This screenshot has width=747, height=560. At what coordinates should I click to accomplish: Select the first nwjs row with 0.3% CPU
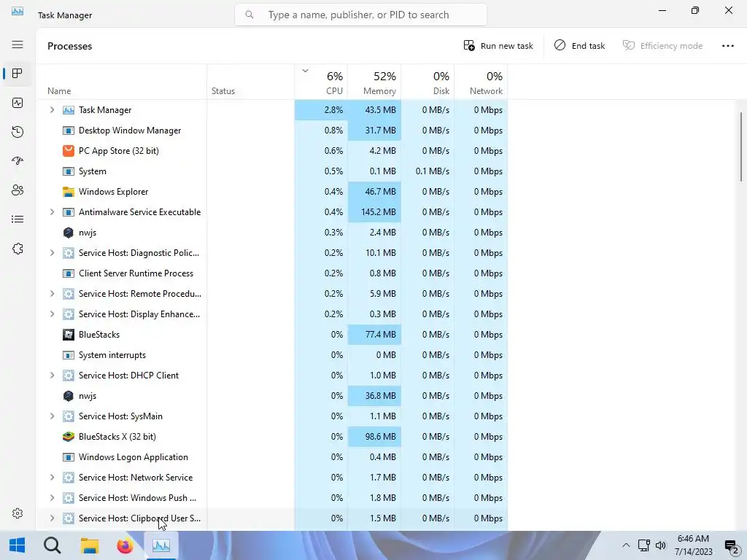click(271, 233)
